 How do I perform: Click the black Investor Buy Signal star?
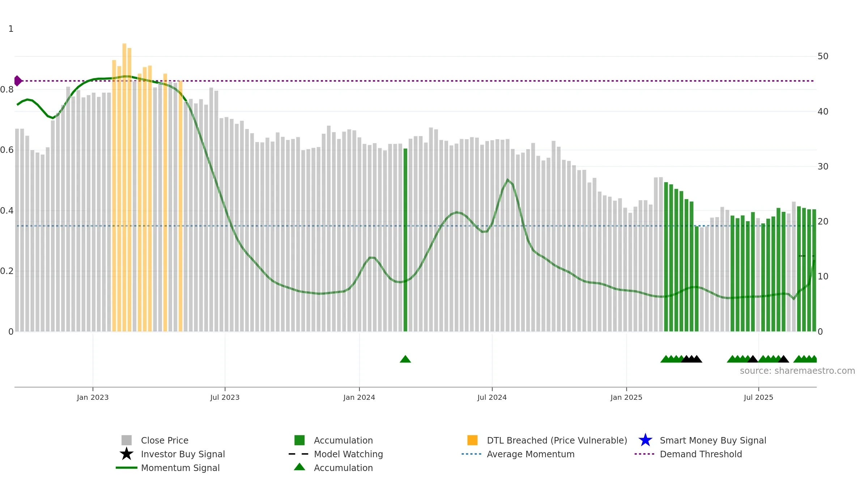(x=127, y=454)
